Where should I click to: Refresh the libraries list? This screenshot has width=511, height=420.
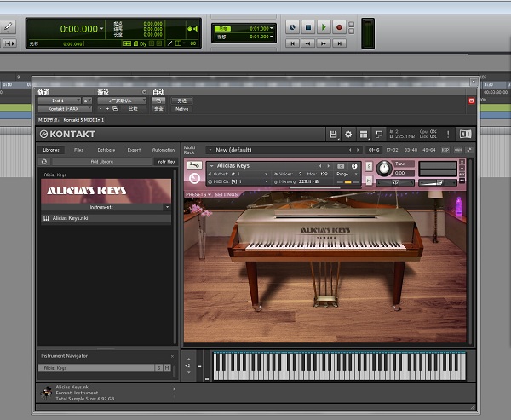[x=44, y=161]
